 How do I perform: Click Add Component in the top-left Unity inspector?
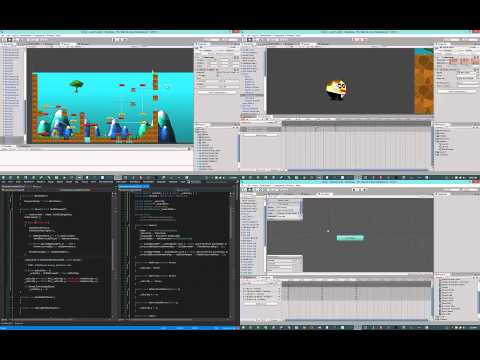point(217,92)
